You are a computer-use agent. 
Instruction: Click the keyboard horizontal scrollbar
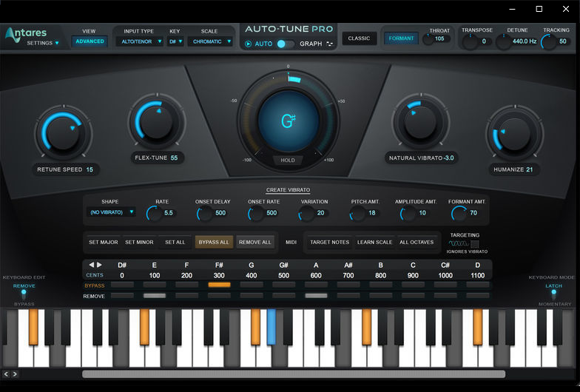tap(294, 374)
